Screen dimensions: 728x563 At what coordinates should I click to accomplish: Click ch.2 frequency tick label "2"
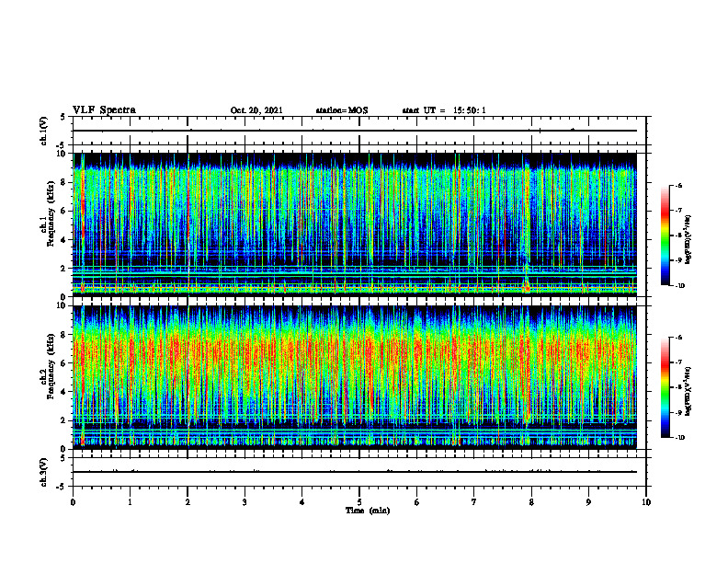tap(63, 420)
